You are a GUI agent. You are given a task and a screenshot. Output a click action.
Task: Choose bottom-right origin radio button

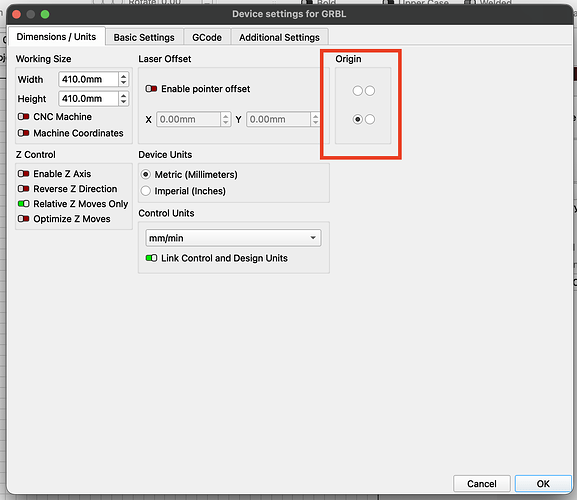click(x=370, y=119)
